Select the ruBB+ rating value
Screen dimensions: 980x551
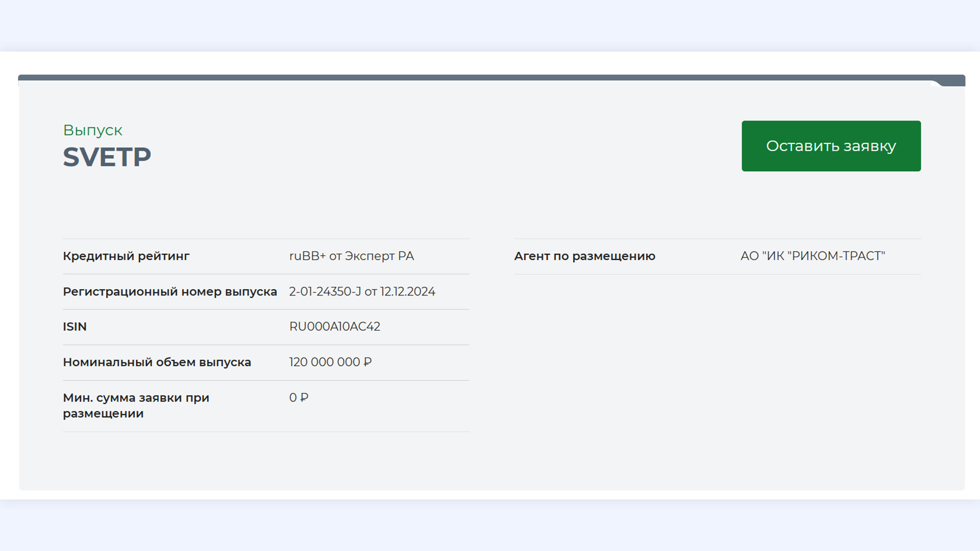pos(307,256)
